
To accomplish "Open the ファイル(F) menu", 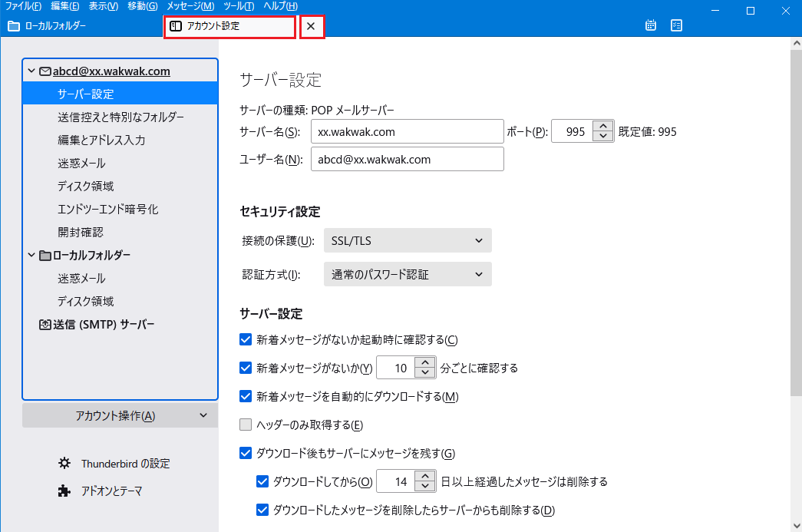I will click(23, 6).
